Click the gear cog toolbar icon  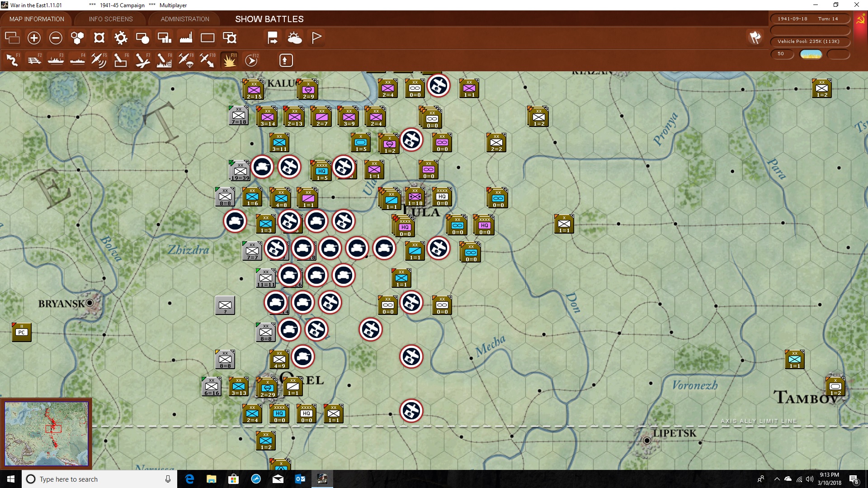pos(121,38)
